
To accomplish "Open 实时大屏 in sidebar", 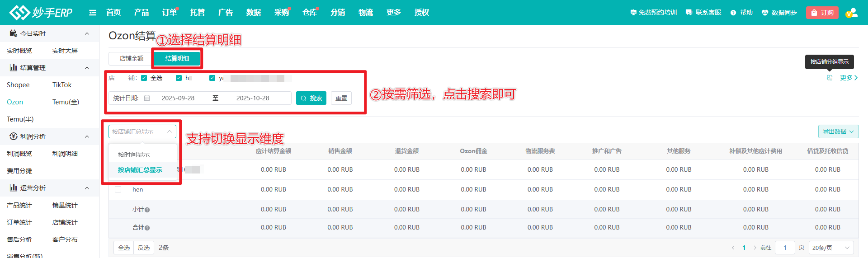I will (x=65, y=51).
